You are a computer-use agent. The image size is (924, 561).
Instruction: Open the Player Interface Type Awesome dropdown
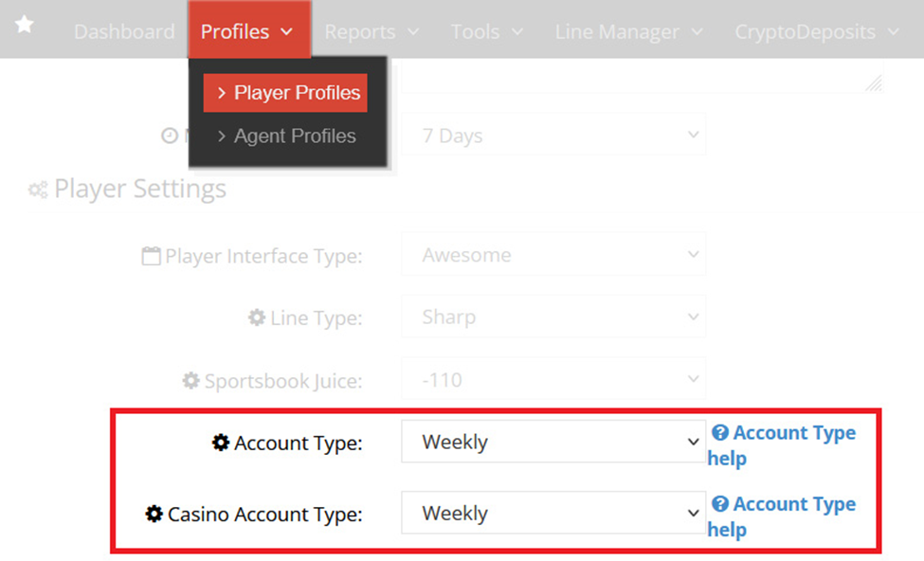tap(553, 255)
